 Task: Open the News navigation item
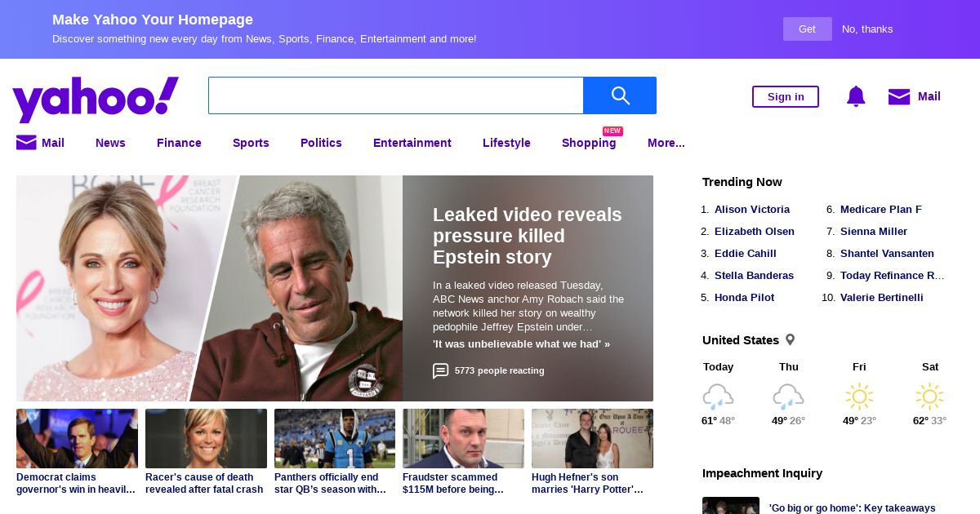tap(110, 143)
